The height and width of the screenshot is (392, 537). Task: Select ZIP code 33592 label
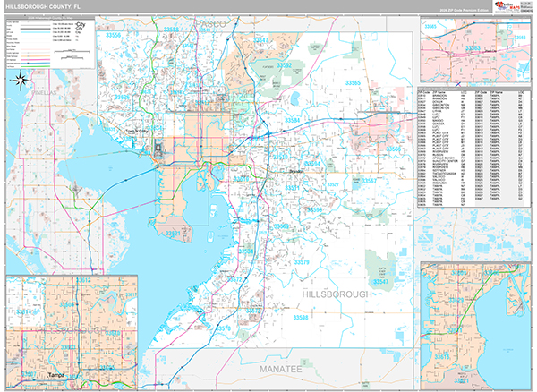point(283,65)
